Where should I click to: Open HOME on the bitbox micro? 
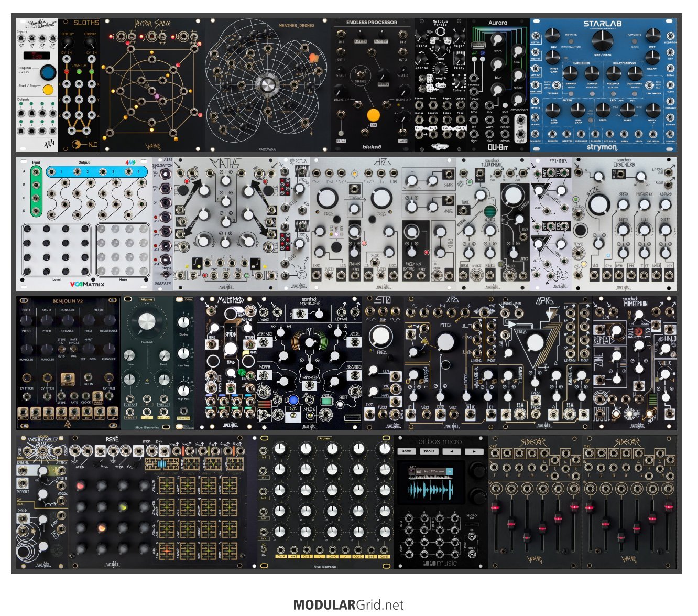coord(407,451)
